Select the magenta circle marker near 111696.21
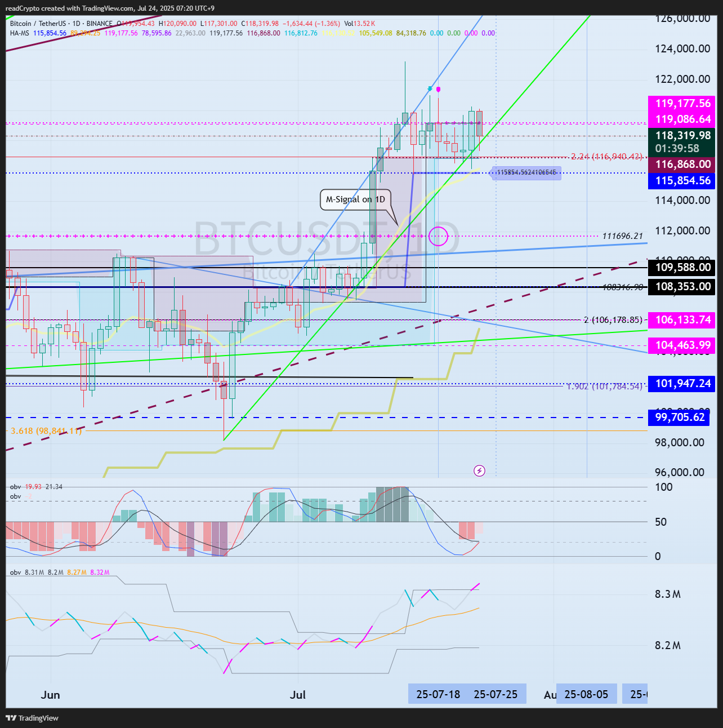The width and height of the screenshot is (723, 728). (438, 236)
